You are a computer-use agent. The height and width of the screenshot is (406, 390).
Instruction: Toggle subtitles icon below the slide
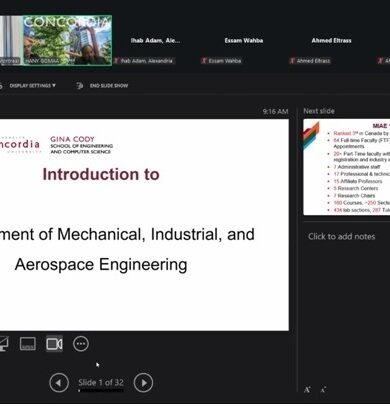(x=28, y=344)
